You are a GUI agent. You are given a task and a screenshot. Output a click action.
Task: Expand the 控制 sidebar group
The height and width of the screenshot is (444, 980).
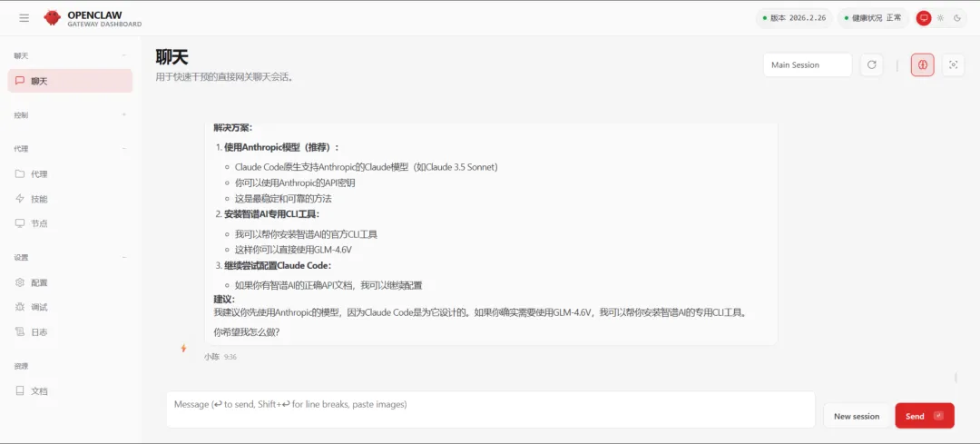[123, 115]
